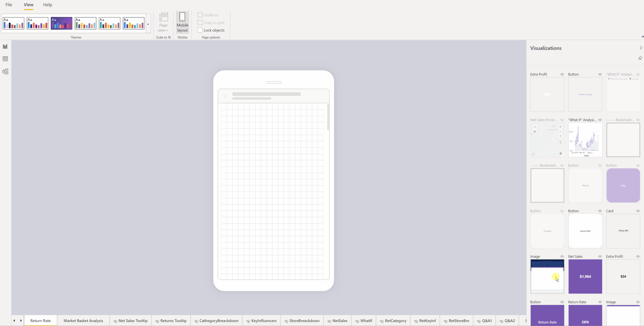Select the $24 Extra Profit visual thumbnail

tap(623, 276)
